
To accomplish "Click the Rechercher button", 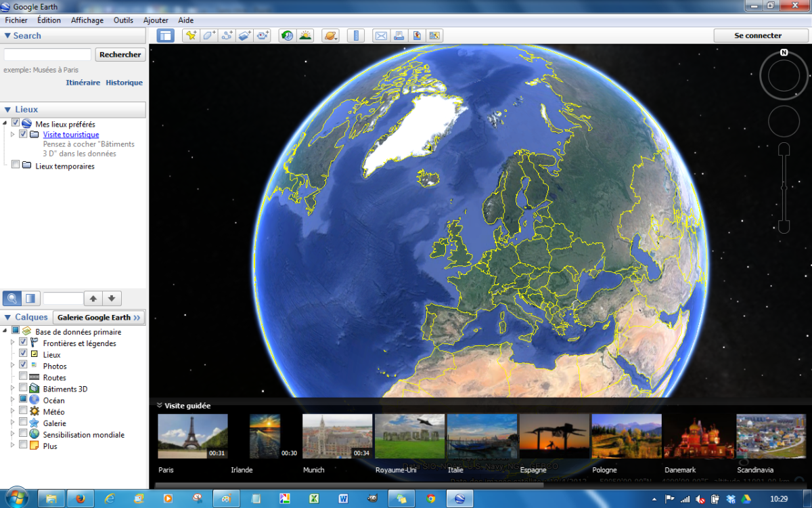I will click(120, 55).
